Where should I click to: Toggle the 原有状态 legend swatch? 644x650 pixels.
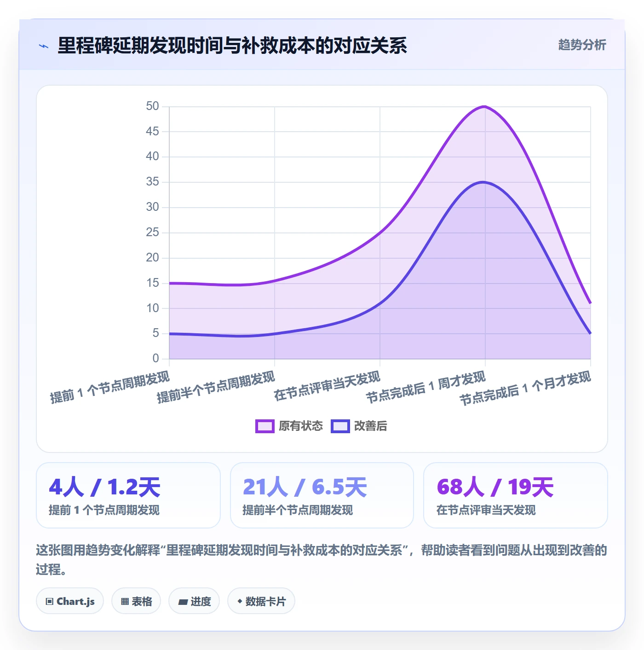click(264, 426)
